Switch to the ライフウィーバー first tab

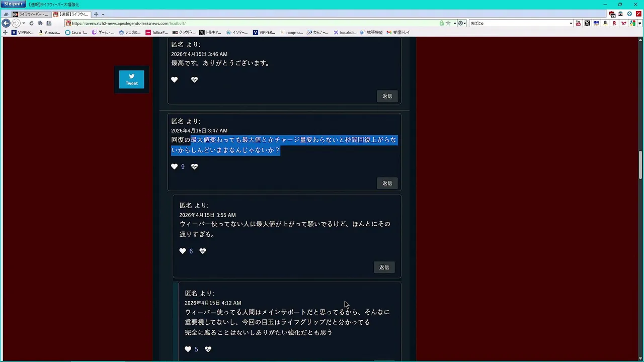point(31,14)
